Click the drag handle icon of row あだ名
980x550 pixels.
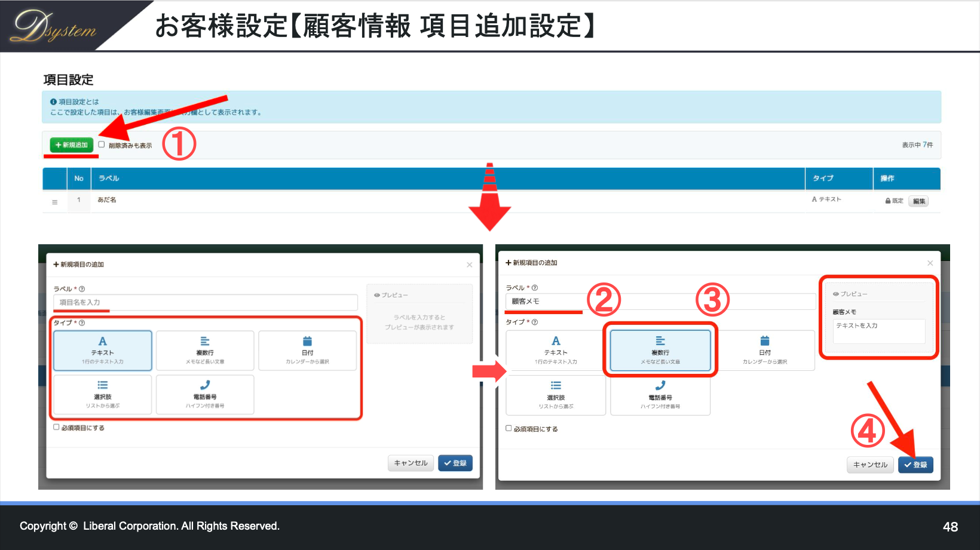55,202
